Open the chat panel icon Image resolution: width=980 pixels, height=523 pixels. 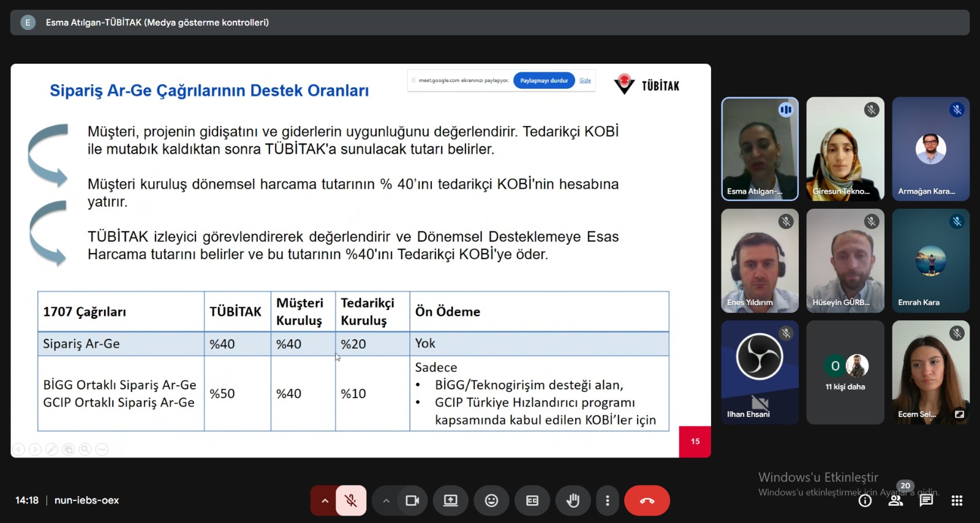[x=926, y=501]
